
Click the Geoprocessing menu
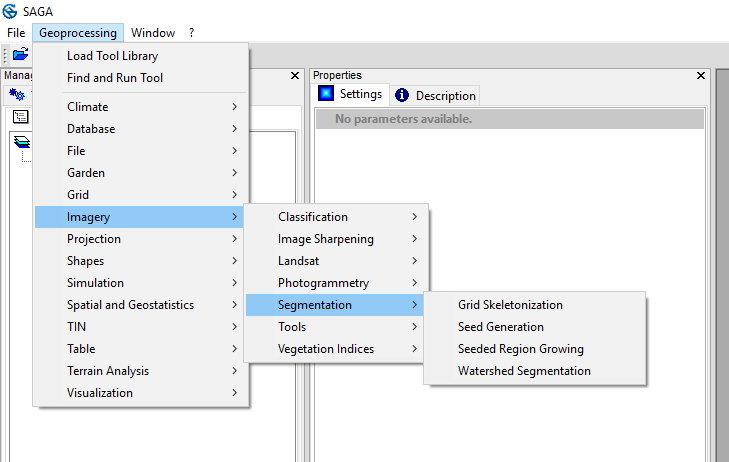click(78, 33)
